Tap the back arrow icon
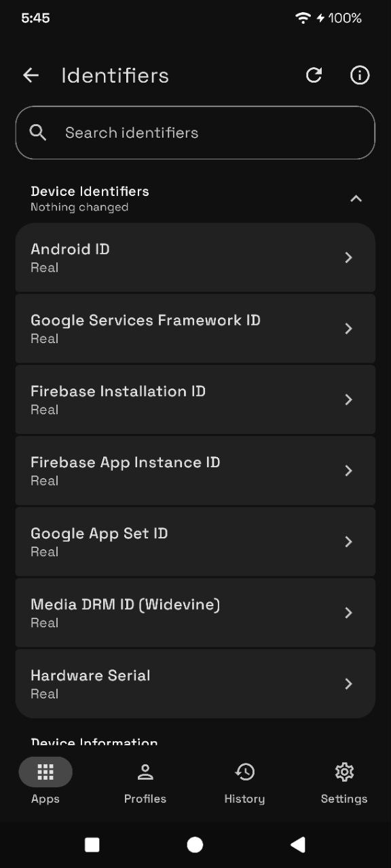This screenshot has height=868, width=391. (x=31, y=75)
